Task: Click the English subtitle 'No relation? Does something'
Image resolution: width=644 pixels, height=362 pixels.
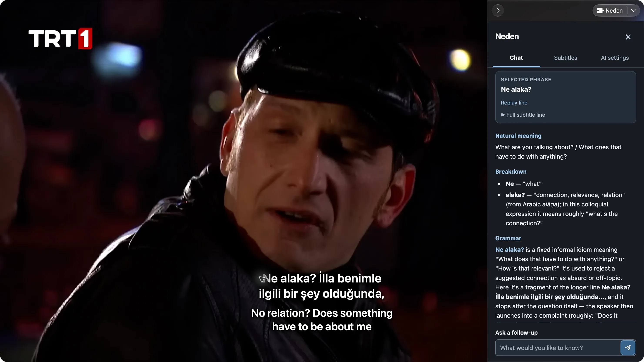Action: (322, 313)
